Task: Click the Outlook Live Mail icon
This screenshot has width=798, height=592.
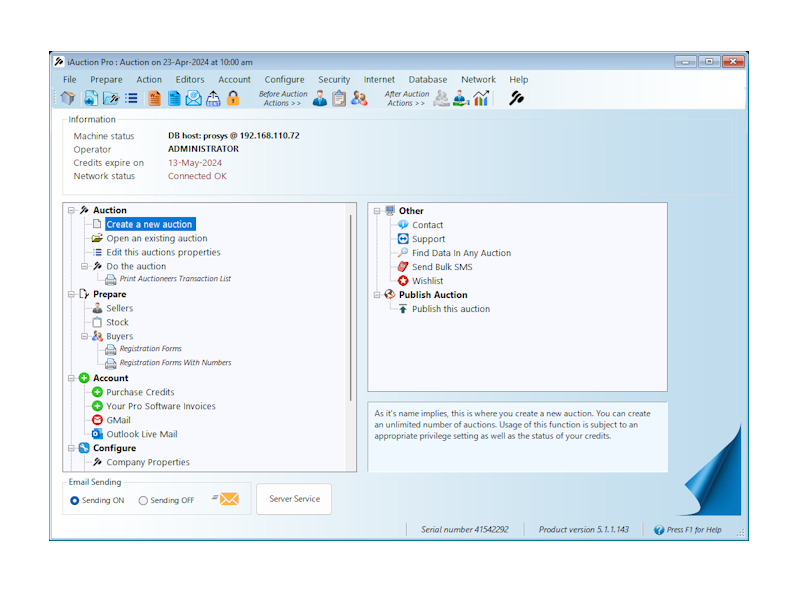Action: pos(97,434)
